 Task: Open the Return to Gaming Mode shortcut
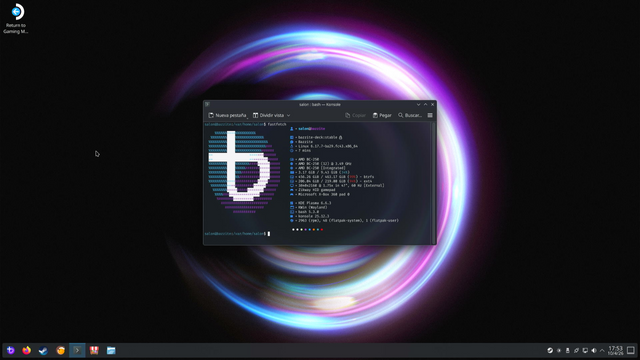tap(16, 18)
